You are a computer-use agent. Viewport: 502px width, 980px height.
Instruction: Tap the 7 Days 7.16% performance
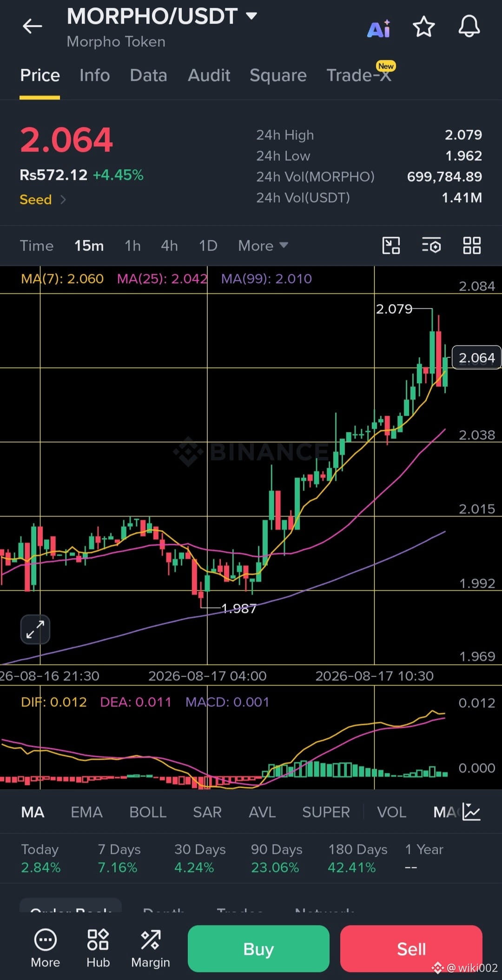point(119,858)
